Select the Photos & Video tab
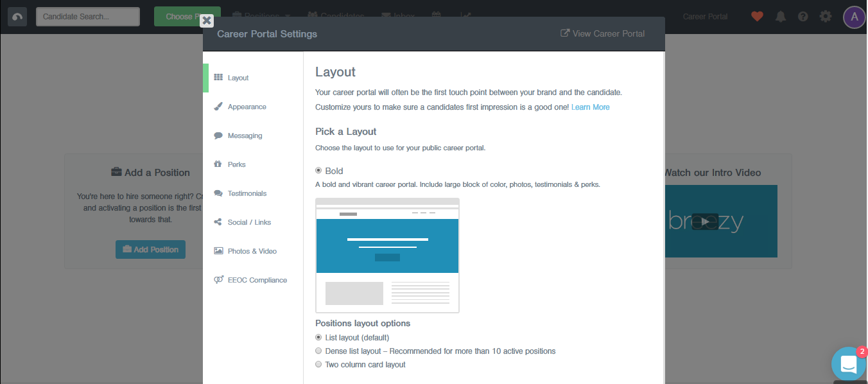 click(x=253, y=251)
